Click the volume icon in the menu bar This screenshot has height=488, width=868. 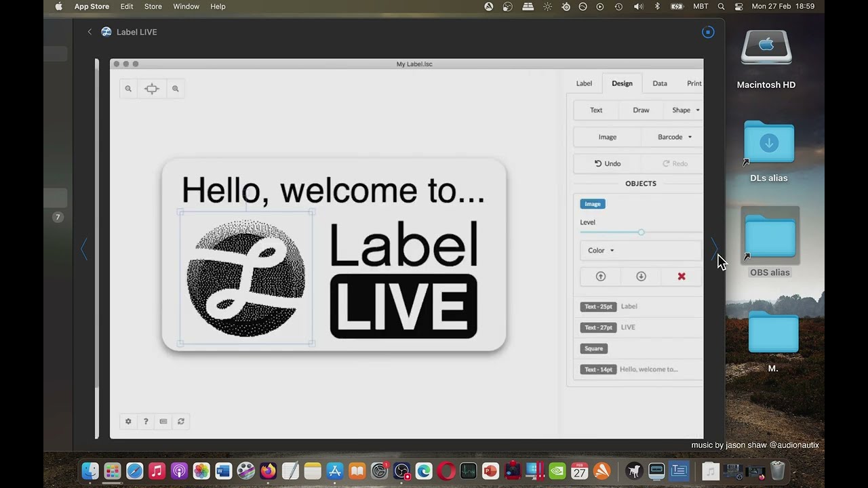(638, 6)
